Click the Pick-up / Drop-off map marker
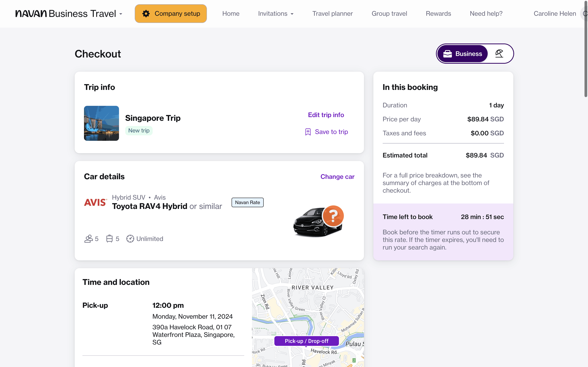Image resolution: width=588 pixels, height=367 pixels. click(x=306, y=341)
